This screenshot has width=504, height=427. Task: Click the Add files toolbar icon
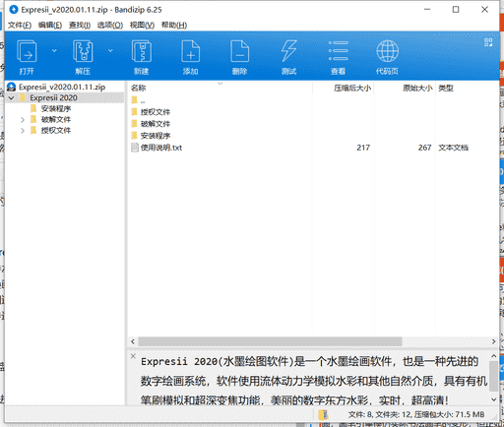[x=191, y=51]
